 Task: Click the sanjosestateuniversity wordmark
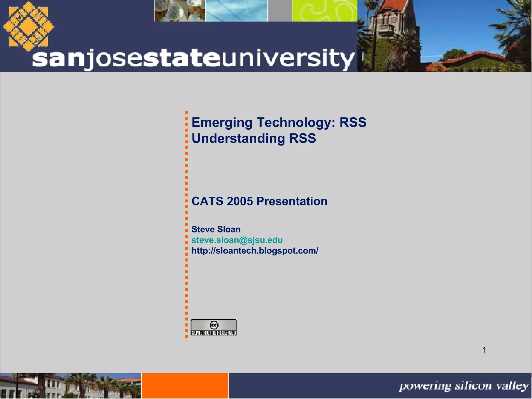(193, 59)
